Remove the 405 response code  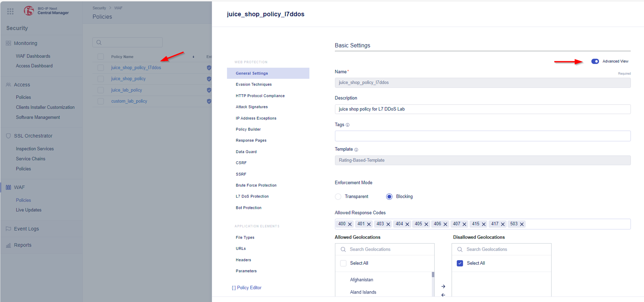click(x=426, y=224)
